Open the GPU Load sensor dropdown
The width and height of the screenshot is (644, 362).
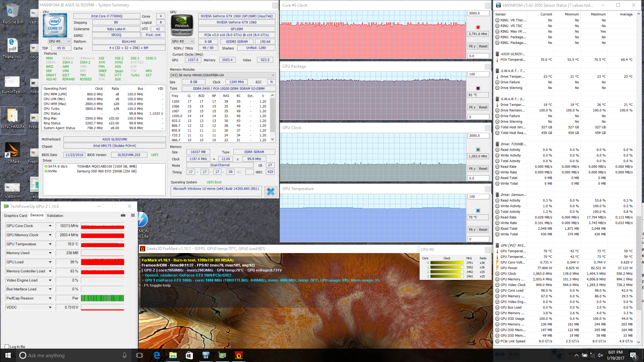pos(50,262)
